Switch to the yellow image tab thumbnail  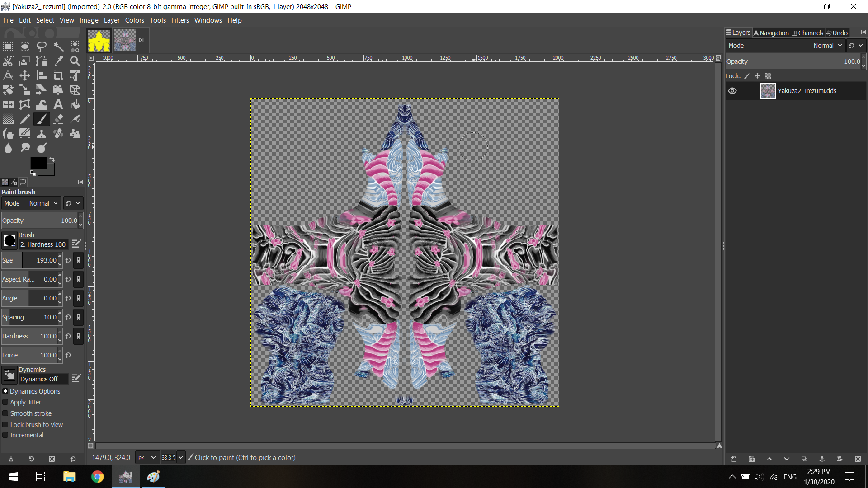click(99, 40)
